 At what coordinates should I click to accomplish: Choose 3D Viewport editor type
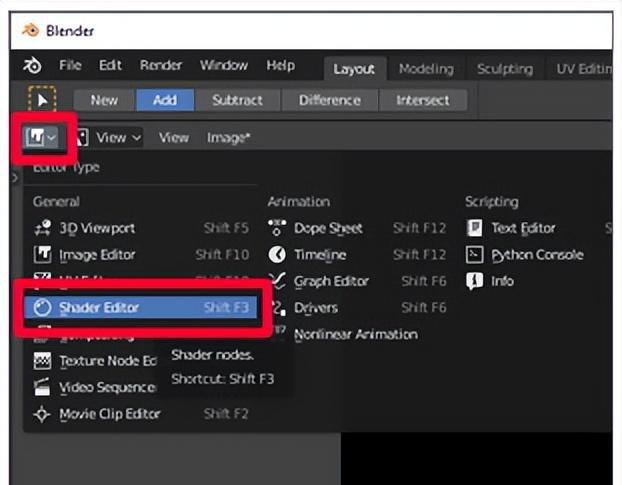(141, 228)
